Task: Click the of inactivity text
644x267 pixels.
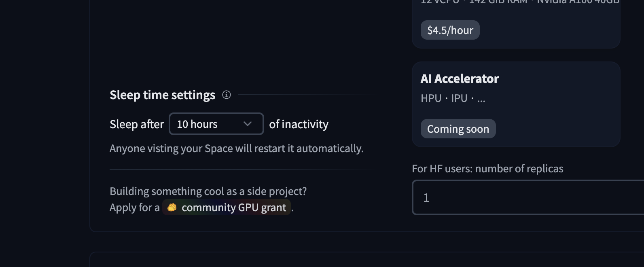Action: click(x=299, y=124)
